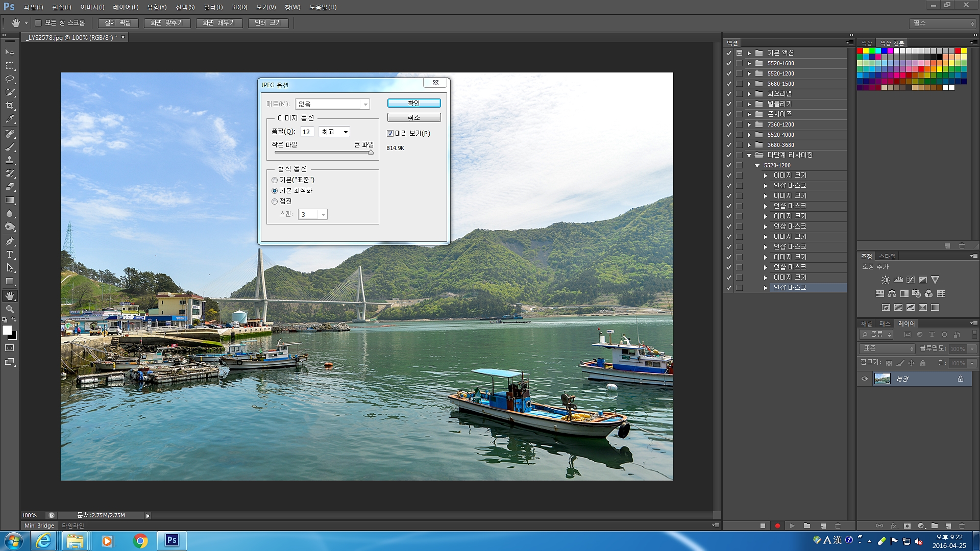Click the JPEG quality slider
The image size is (980, 551).
pos(323,152)
